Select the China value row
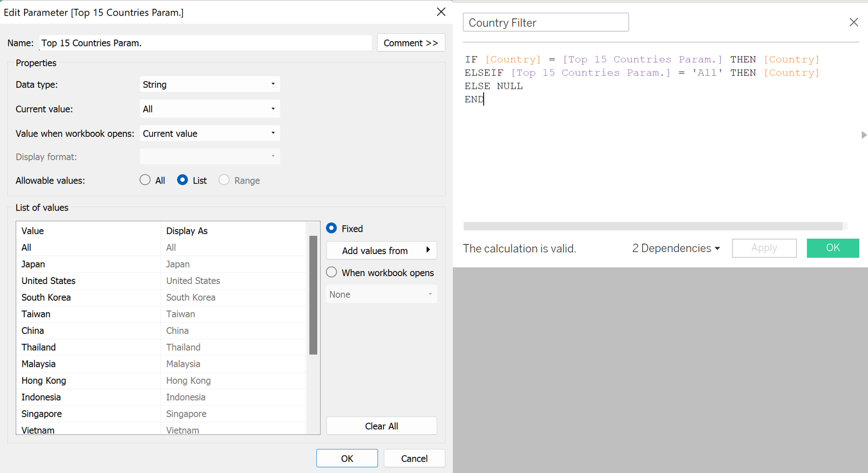The image size is (868, 473). pyautogui.click(x=161, y=331)
